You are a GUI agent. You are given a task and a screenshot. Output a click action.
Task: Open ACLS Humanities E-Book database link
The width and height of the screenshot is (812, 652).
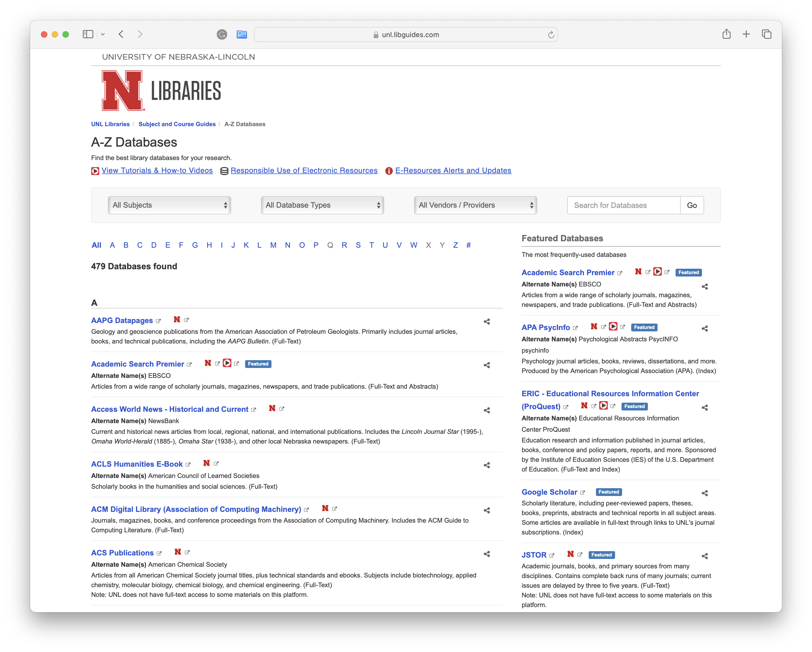[137, 464]
